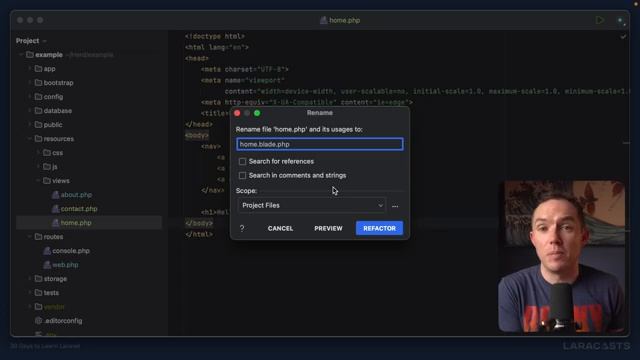
Task: Click the Run play icon in title bar
Action: click(x=599, y=20)
